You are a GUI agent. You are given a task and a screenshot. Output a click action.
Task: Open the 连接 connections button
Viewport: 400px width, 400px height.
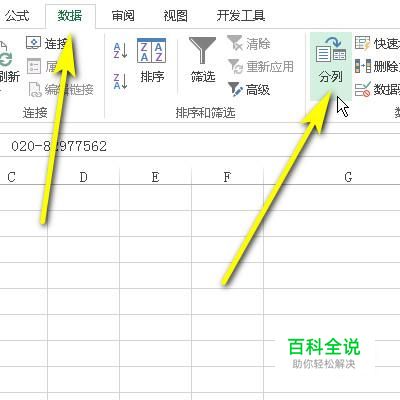pos(47,43)
